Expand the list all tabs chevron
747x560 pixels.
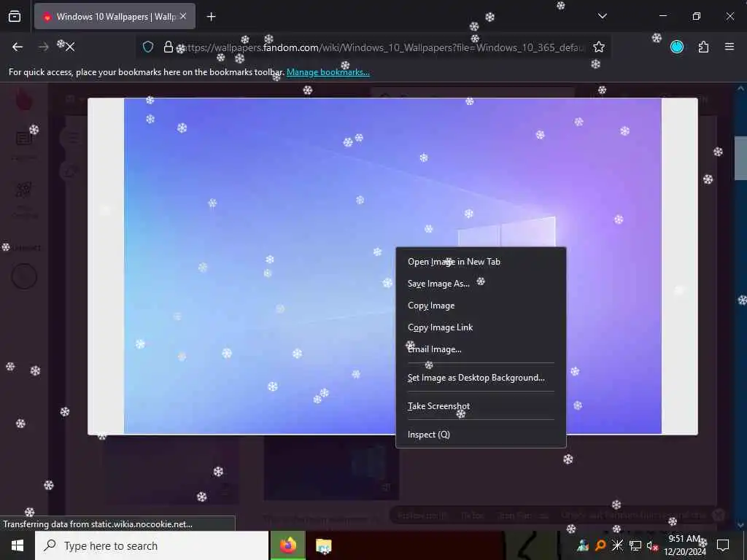tap(602, 16)
